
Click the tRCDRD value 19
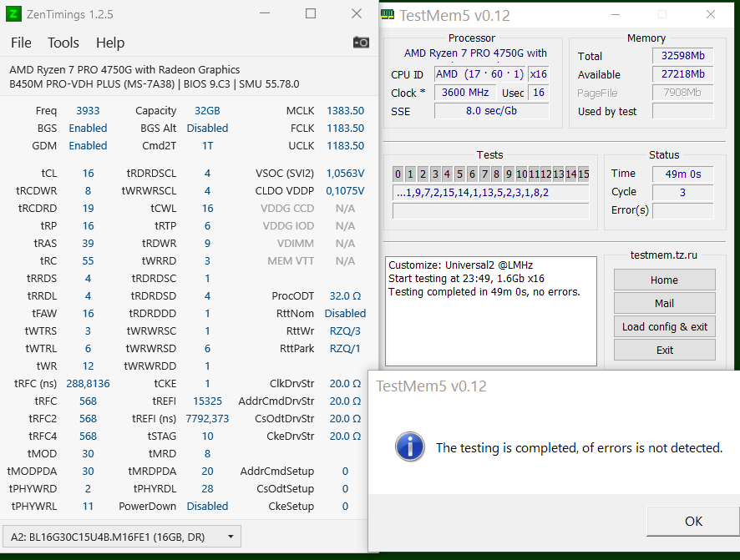[x=88, y=209]
